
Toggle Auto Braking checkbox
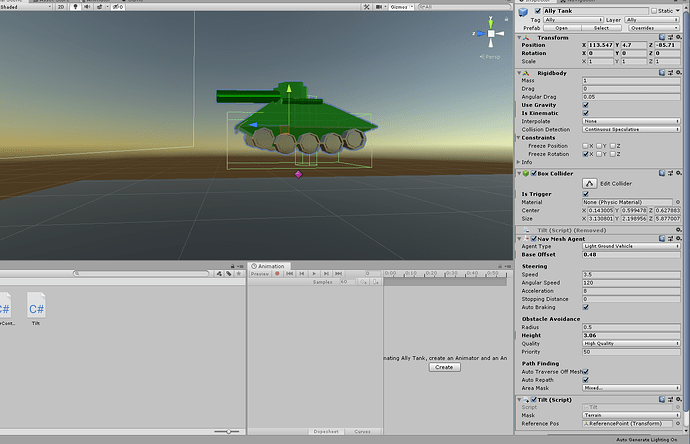[x=586, y=307]
